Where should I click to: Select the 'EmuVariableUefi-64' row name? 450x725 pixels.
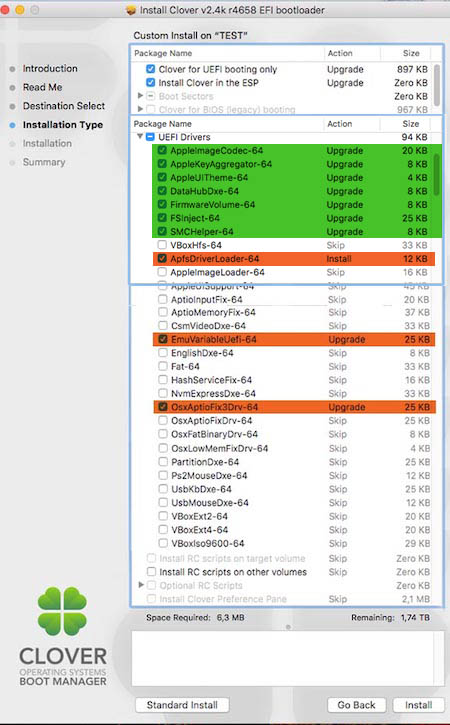pos(214,339)
